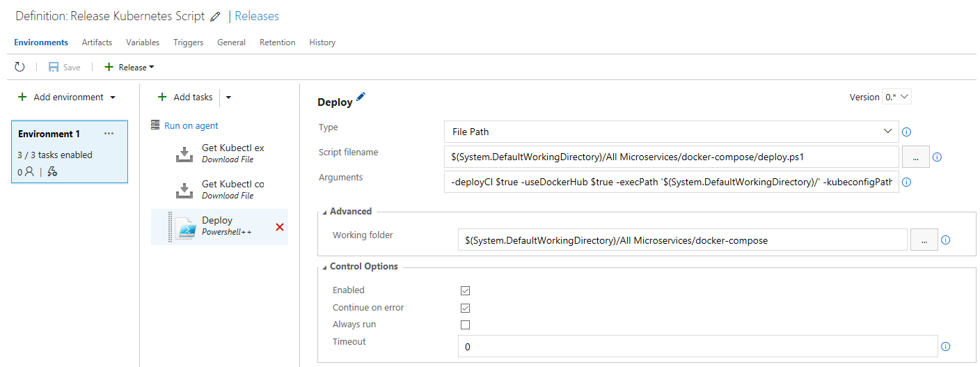Screen dimensions: 980x367
Task: Click the pencil icon beside the definition name
Action: coord(215,17)
